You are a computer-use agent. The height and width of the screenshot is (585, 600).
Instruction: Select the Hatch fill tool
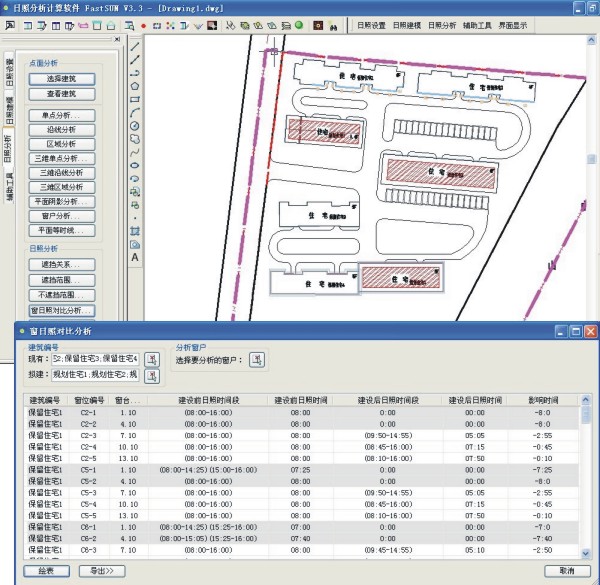(134, 230)
